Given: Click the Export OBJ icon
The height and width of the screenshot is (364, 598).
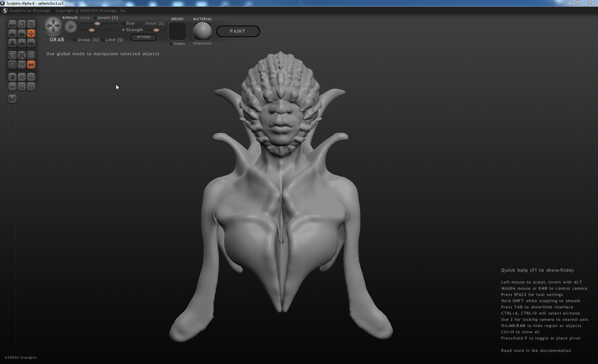Looking at the screenshot, I should tap(31, 77).
